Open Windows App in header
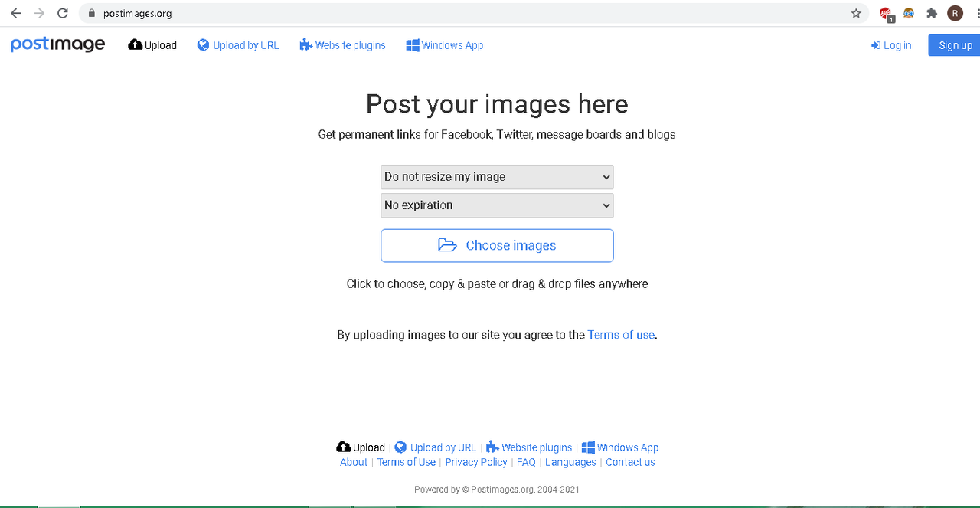 pyautogui.click(x=445, y=45)
